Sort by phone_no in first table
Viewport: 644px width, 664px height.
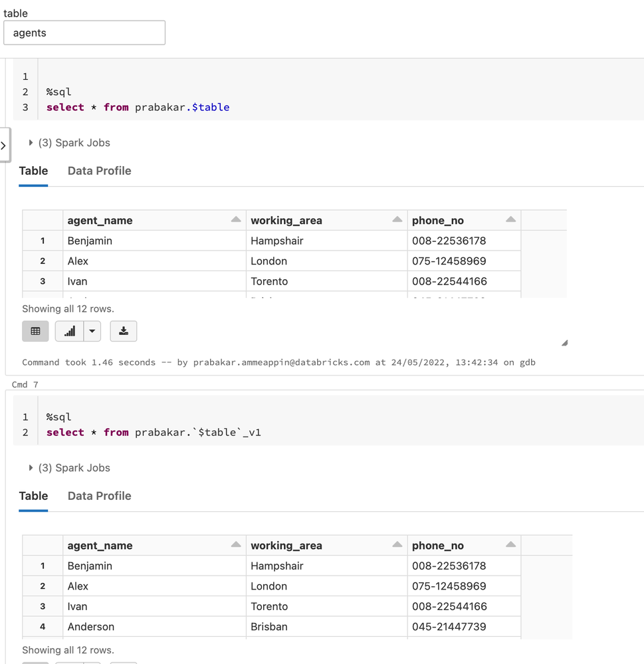point(510,220)
